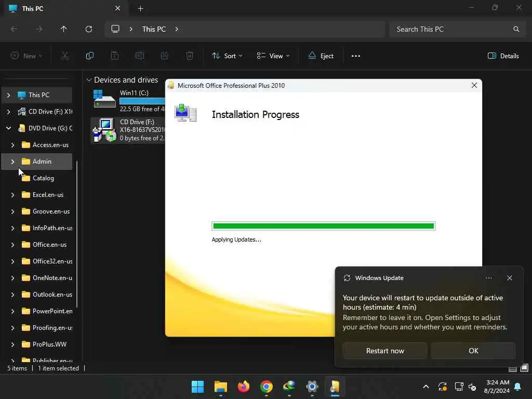Open Settings gear in taskbar
The image size is (532, 399).
click(312, 387)
